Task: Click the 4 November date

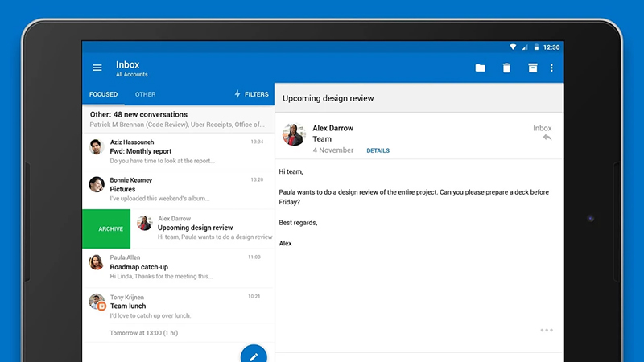Action: point(333,150)
